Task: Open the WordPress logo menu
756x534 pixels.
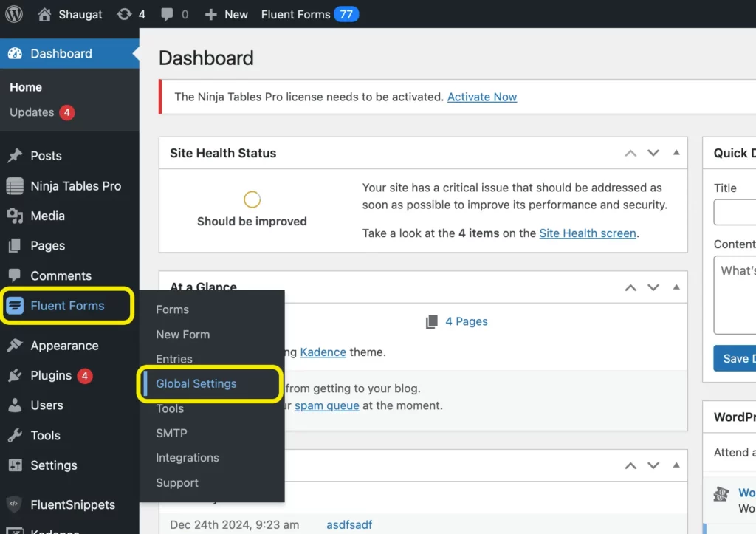Action: coord(14,14)
